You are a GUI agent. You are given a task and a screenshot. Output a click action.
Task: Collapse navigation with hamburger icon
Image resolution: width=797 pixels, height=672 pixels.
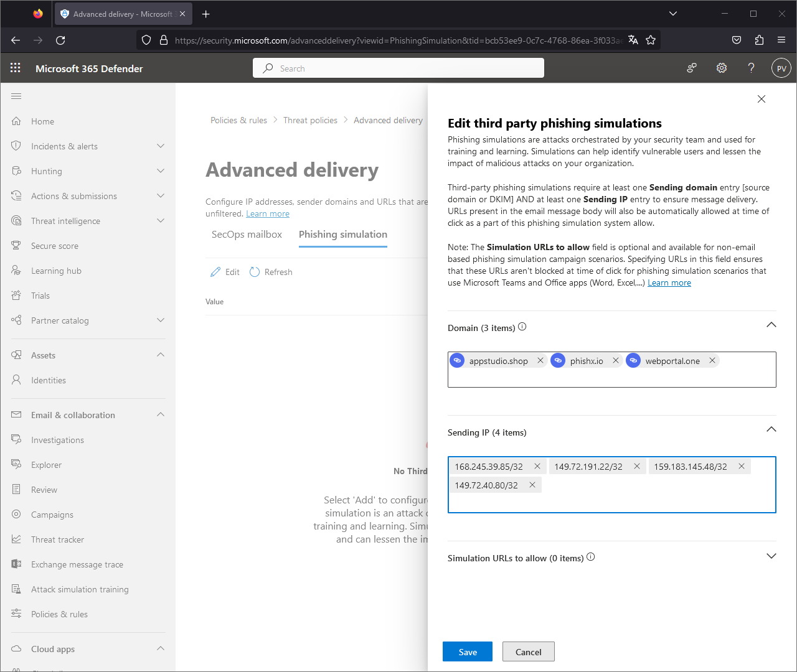16,96
